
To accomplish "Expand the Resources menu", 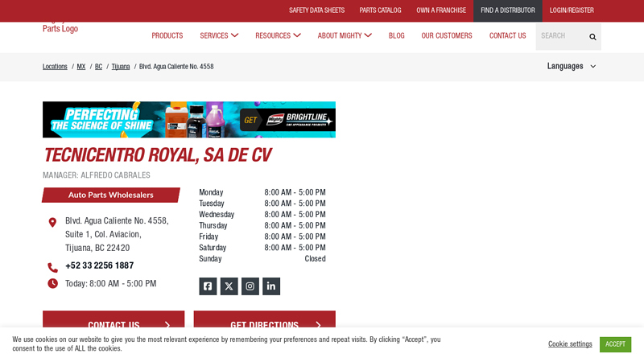I will tap(278, 35).
